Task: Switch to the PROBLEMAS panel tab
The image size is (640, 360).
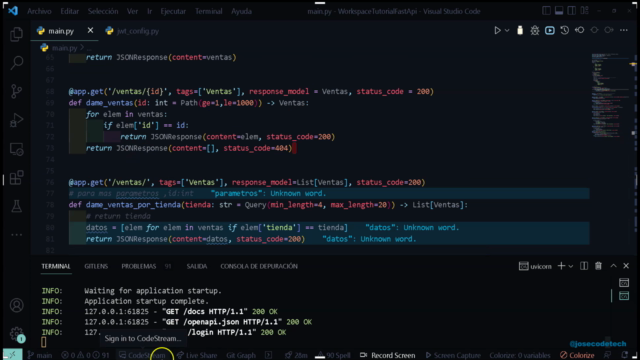Action: click(x=139, y=266)
